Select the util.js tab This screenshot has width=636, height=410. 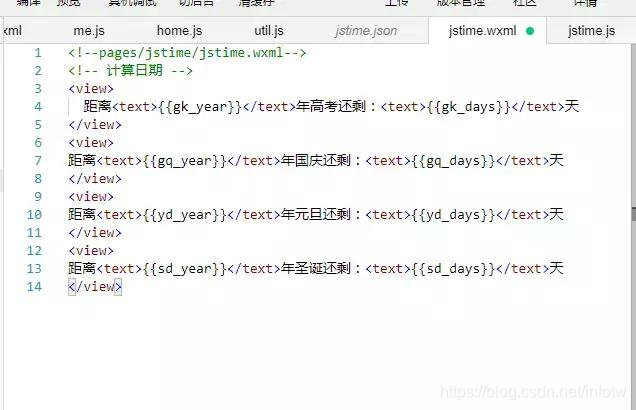pos(269,31)
